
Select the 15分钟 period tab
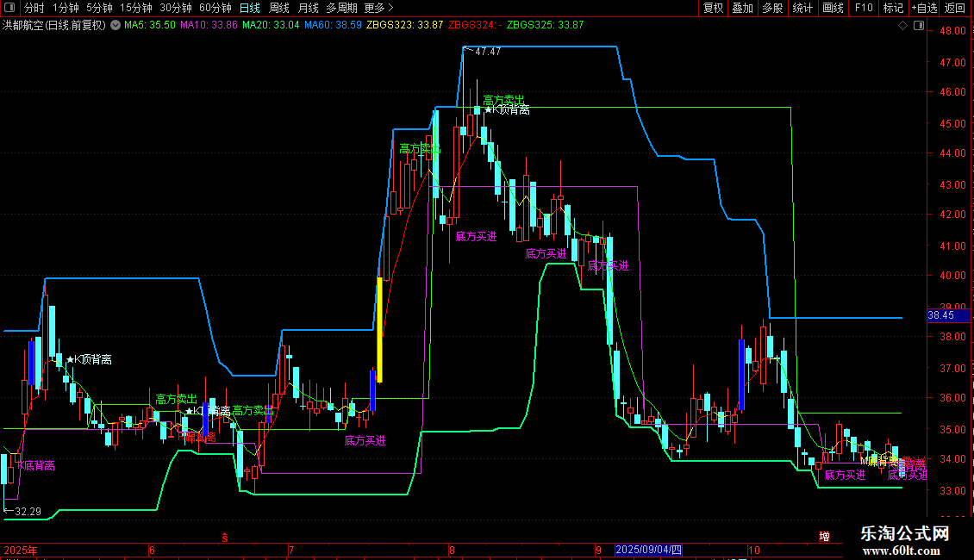pos(136,8)
